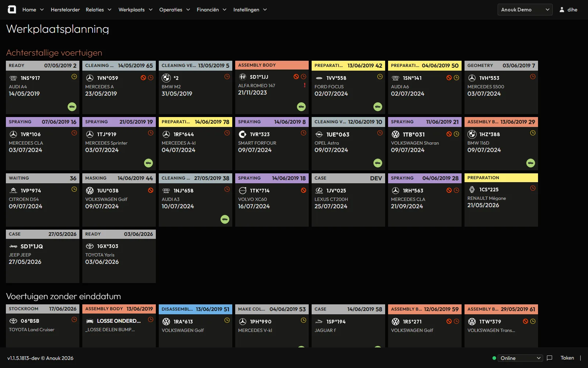Image resolution: width=588 pixels, height=368 pixels.
Task: Click the clock icon on 1VP*974 card
Action: point(74,189)
